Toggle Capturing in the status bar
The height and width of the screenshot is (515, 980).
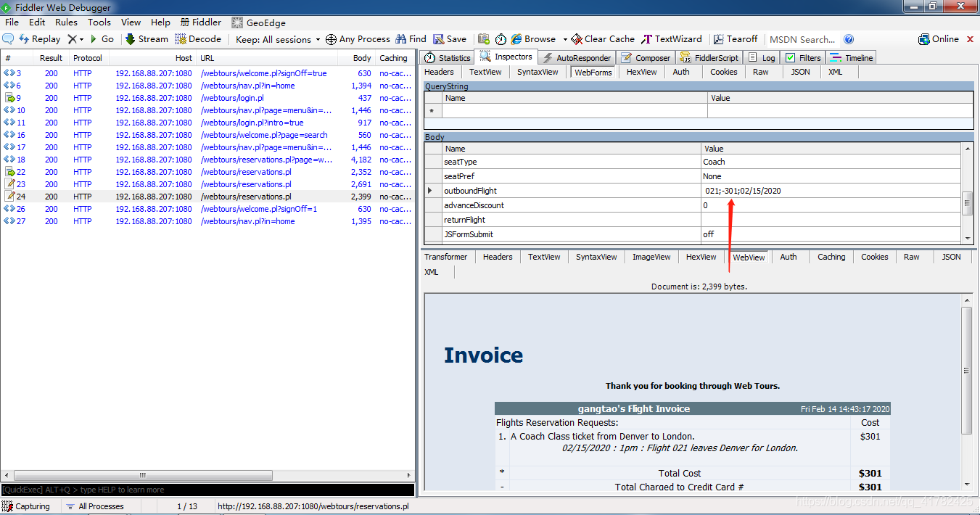click(27, 506)
